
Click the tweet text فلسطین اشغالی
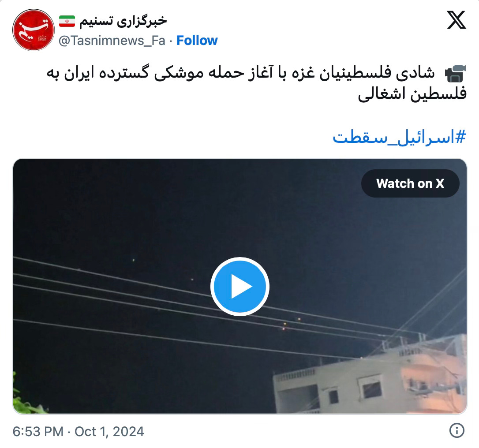click(x=412, y=94)
